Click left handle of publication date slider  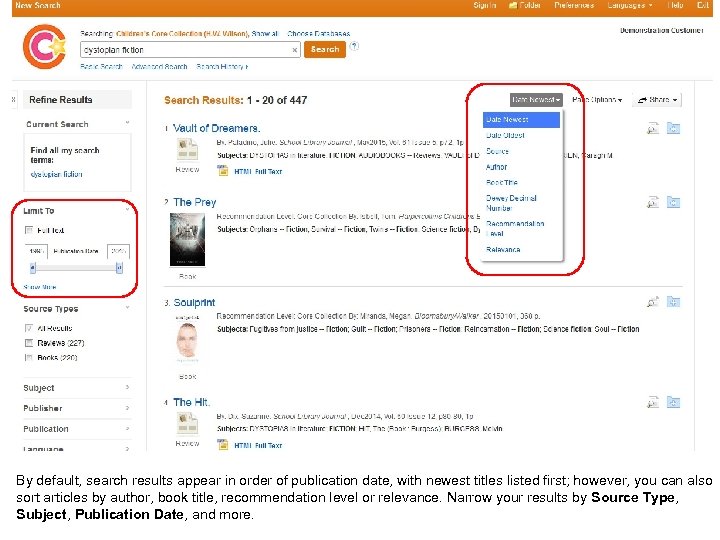33,268
